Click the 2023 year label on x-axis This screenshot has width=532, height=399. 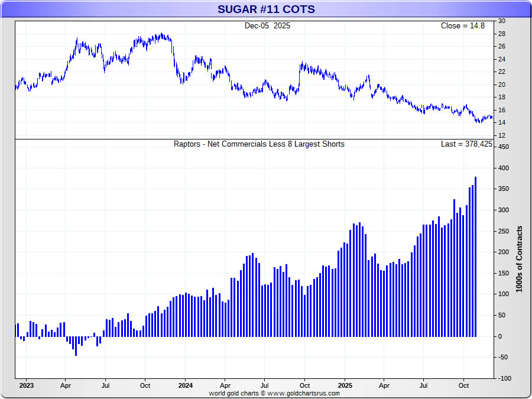[26, 385]
